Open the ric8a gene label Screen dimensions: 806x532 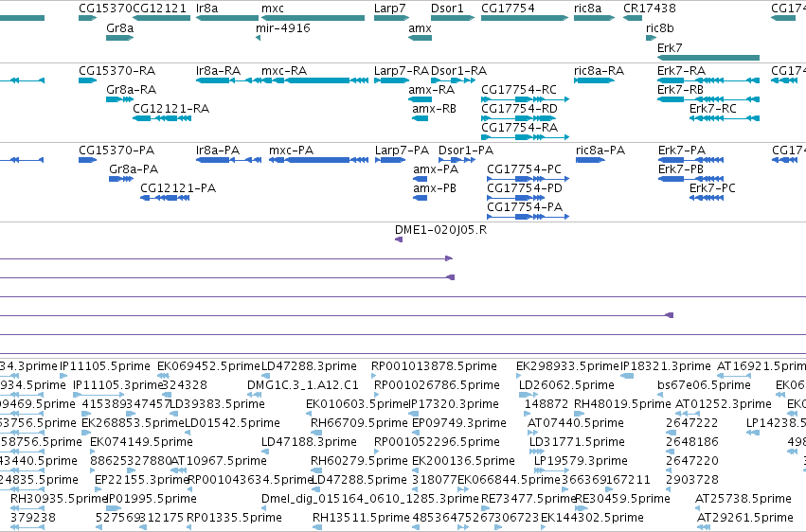pyautogui.click(x=587, y=9)
